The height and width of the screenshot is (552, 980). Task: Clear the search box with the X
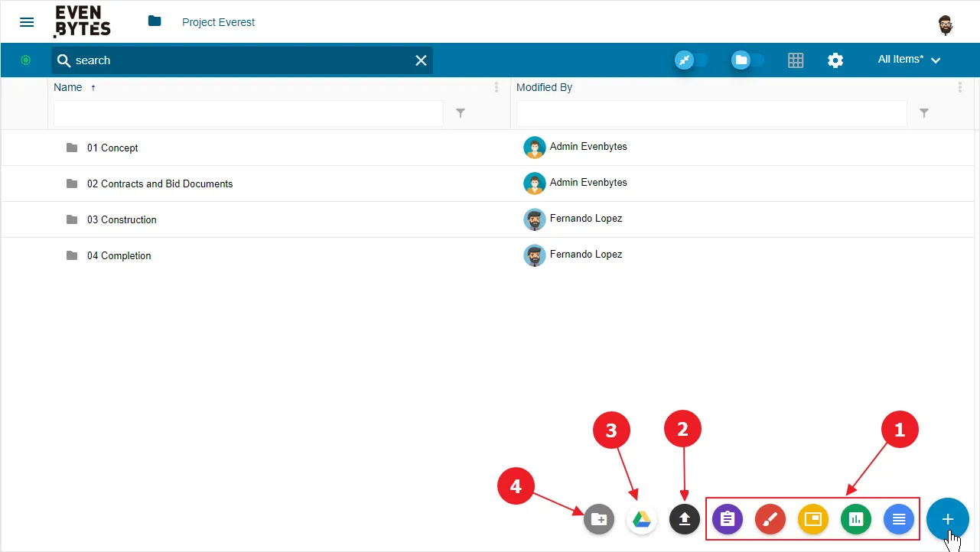click(421, 60)
